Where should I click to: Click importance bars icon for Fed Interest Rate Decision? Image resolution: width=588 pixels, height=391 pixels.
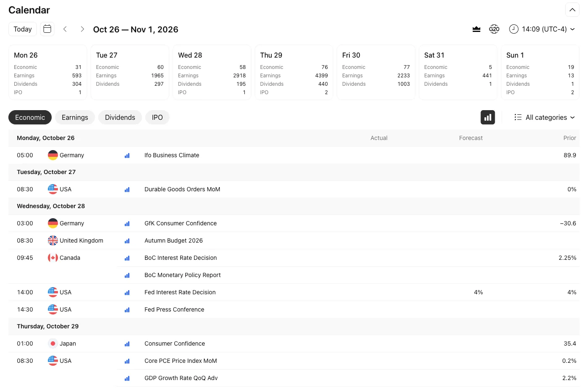coord(127,293)
